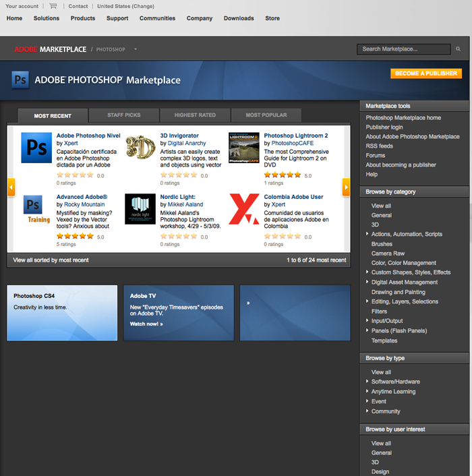Switch to Staff Picks tab
This screenshot has height=476, width=472.
[124, 115]
